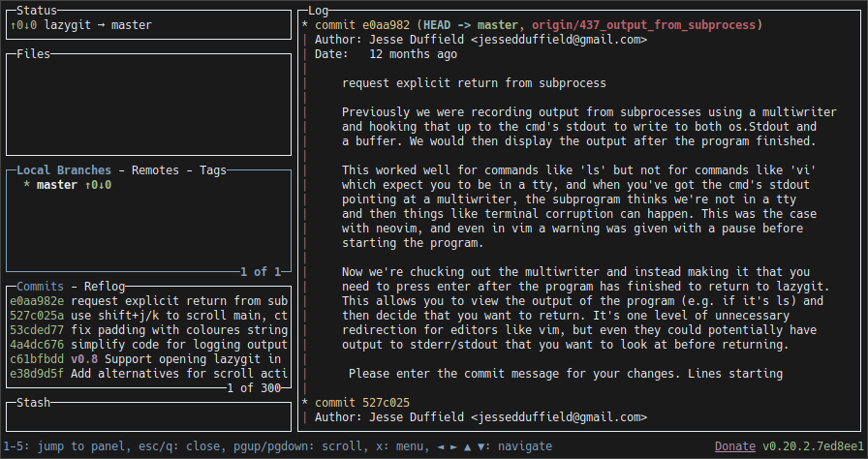
Task: Open the Reflog tab
Action: pos(105,287)
